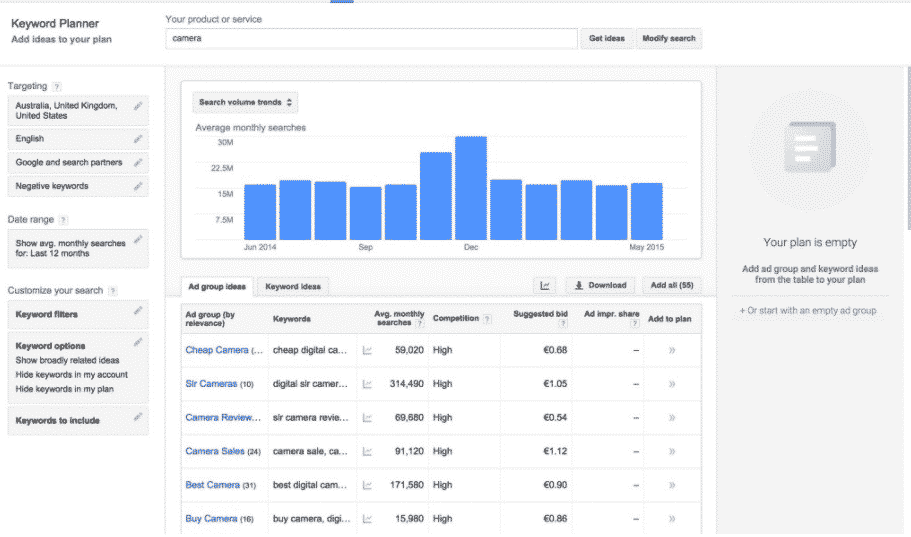The width and height of the screenshot is (911, 537).
Task: Switch to Keyword ideas tab
Action: pyautogui.click(x=292, y=286)
